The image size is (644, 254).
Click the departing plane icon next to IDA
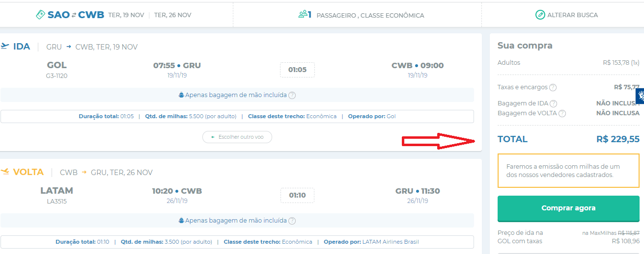click(x=5, y=47)
